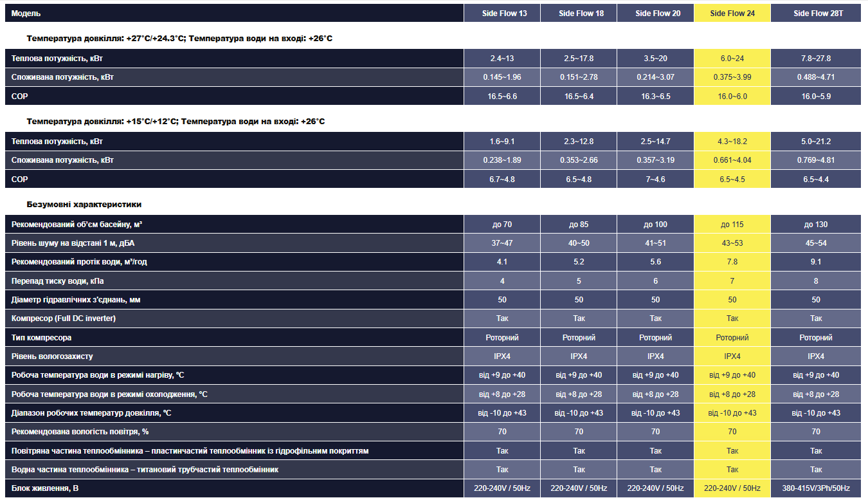Select the 'Компресор (Full DC inverter)' row label
The height and width of the screenshot is (498, 868).
[x=64, y=318]
